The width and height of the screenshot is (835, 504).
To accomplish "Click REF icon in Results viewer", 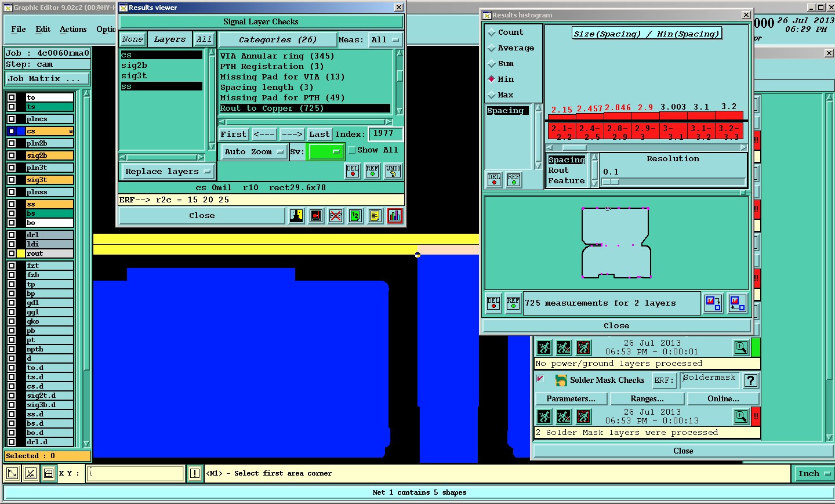I will pos(372,171).
